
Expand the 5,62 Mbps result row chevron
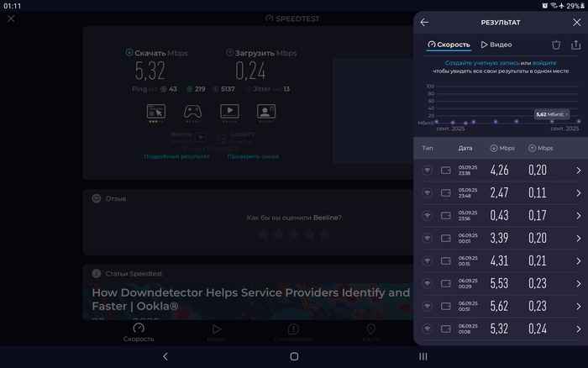tap(578, 307)
